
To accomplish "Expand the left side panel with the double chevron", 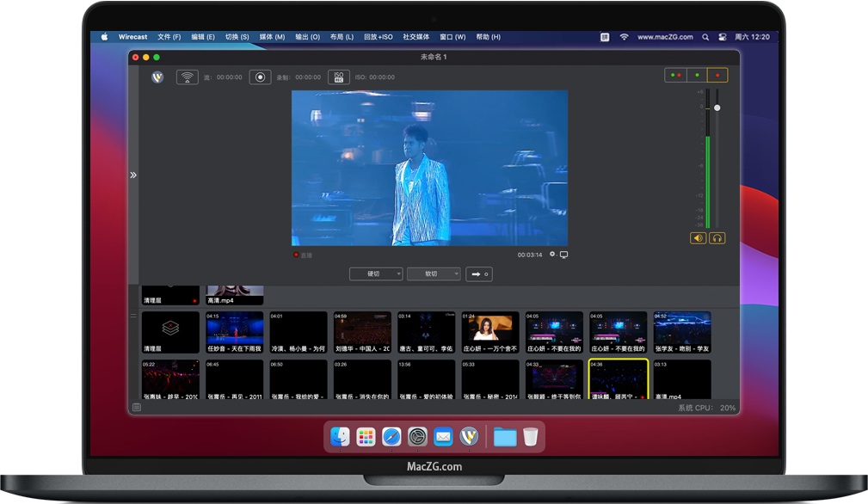I will [133, 175].
